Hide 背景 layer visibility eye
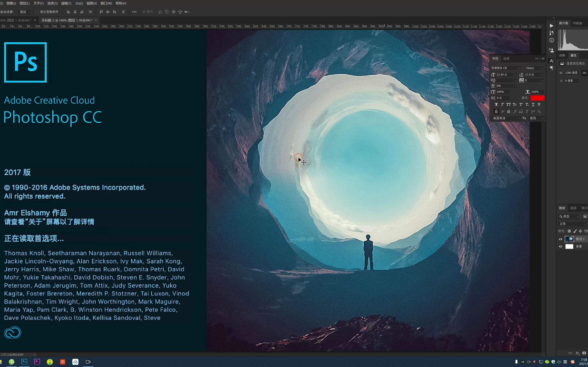The height and width of the screenshot is (367, 588). pos(561,247)
